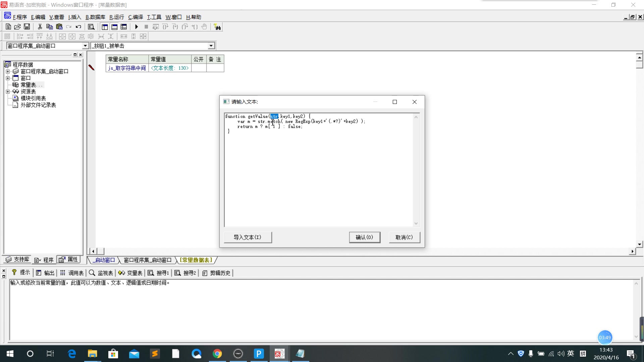Click the Save file toolbar icon
The image size is (644, 362).
[x=27, y=27]
